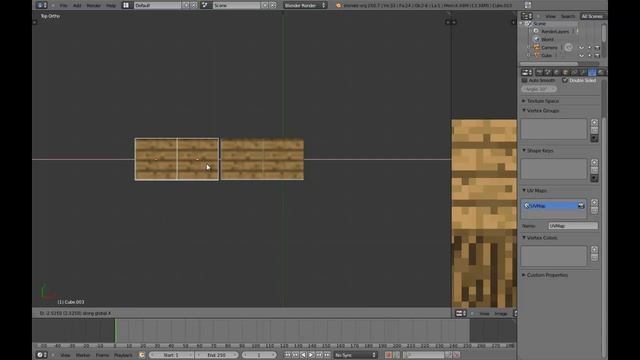Viewport: 640px width, 360px height.
Task: Select the RenderLayers row in outliner
Action: (555, 31)
